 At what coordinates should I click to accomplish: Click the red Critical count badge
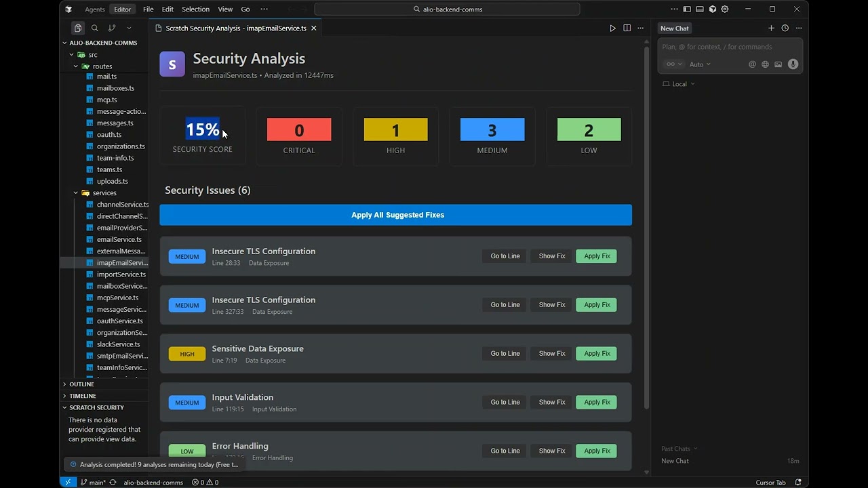(299, 129)
